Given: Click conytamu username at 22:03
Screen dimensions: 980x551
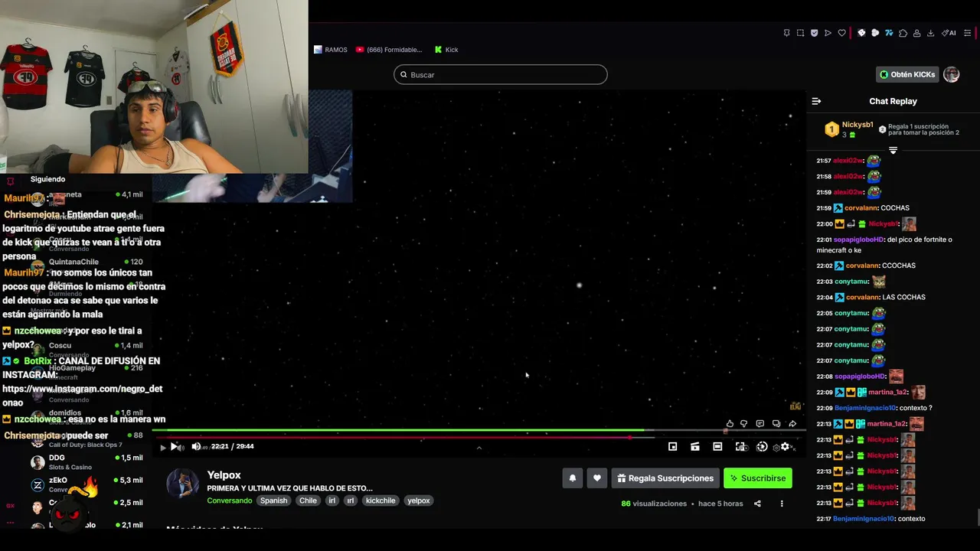Looking at the screenshot, I should click(851, 282).
